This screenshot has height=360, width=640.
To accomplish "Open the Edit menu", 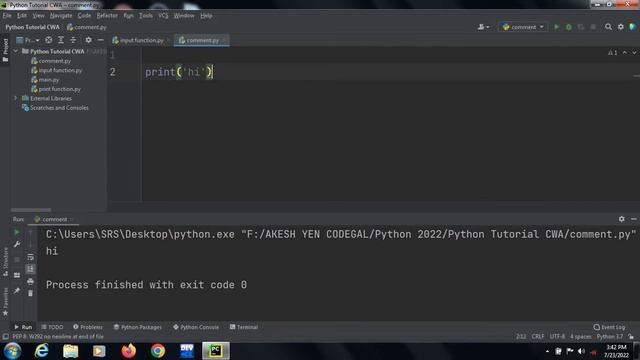I will click(x=22, y=16).
